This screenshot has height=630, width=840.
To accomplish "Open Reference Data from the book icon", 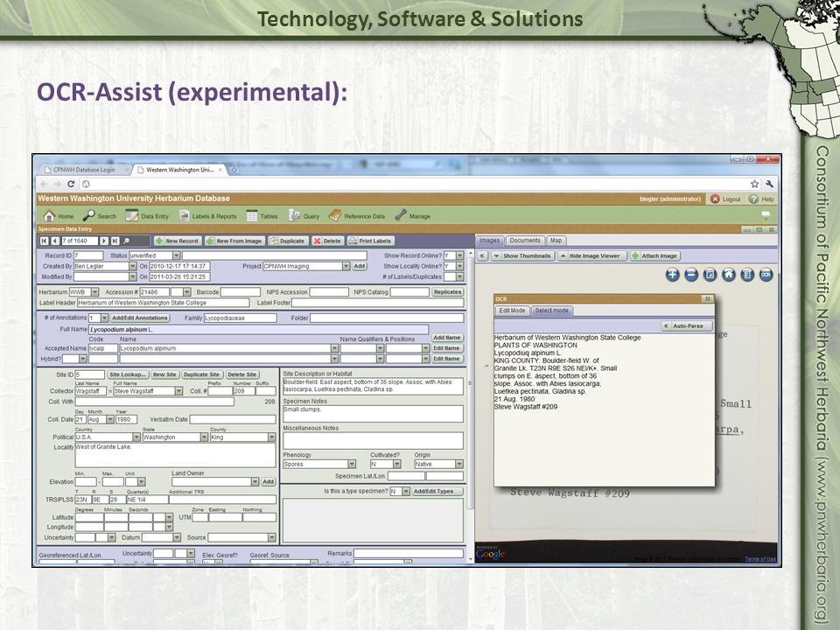I will tap(357, 216).
